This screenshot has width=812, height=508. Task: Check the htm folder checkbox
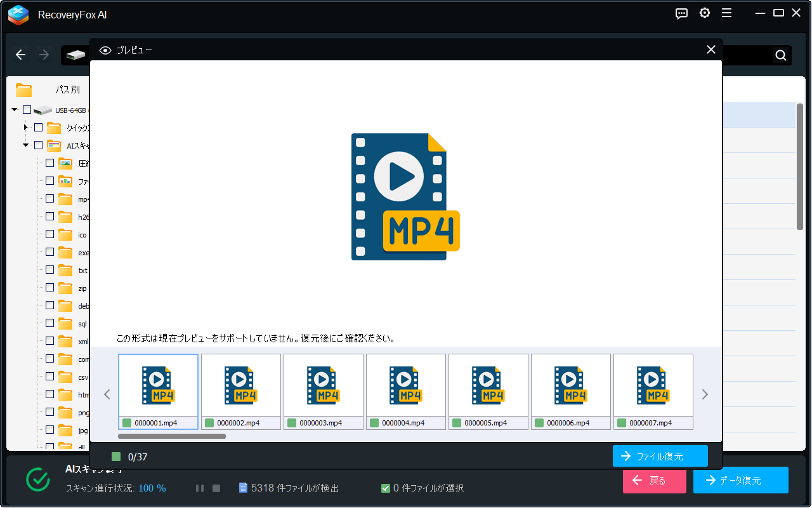[49, 394]
